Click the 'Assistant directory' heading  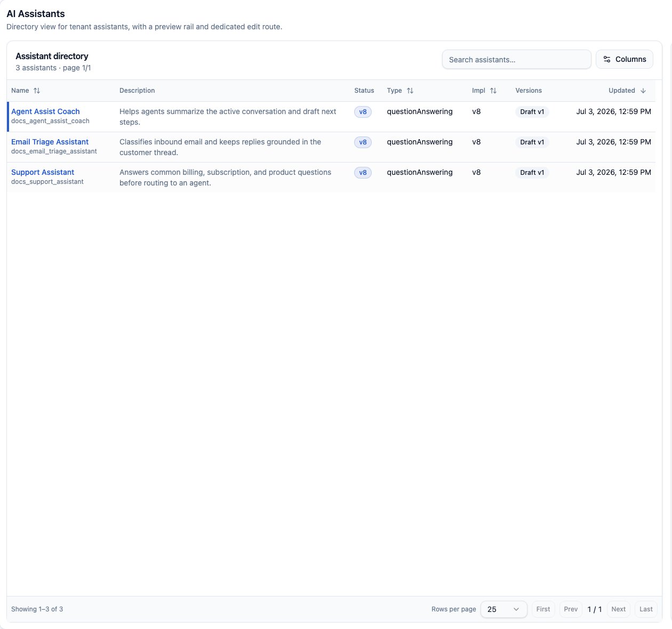tap(52, 56)
